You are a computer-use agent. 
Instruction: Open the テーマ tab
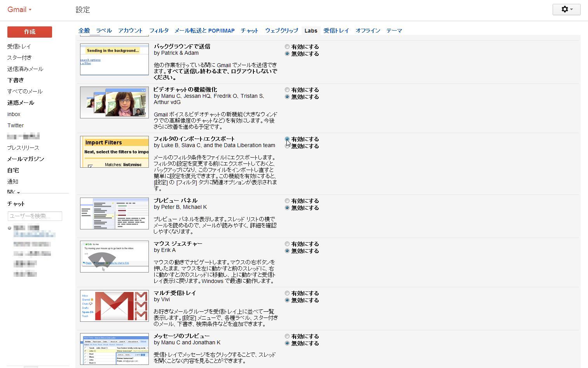(394, 30)
